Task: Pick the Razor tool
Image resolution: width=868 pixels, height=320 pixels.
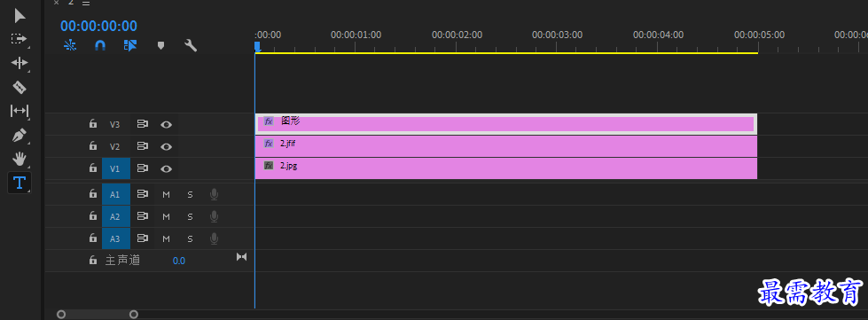Action: coord(20,88)
